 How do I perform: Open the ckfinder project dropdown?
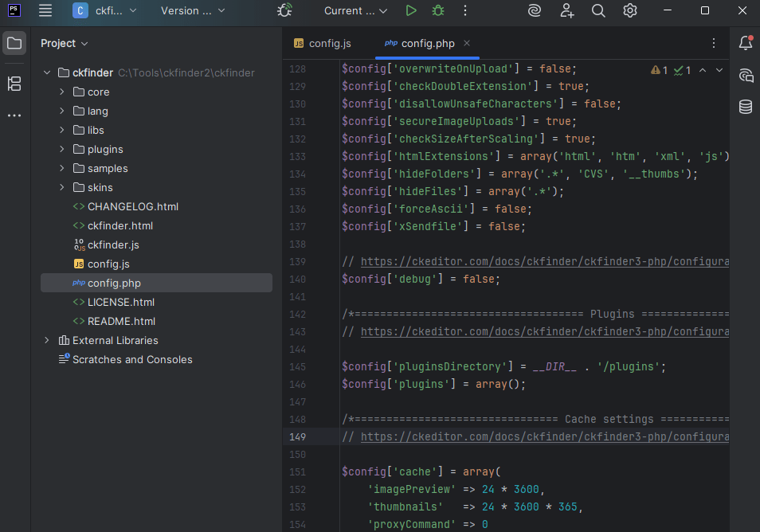point(104,10)
